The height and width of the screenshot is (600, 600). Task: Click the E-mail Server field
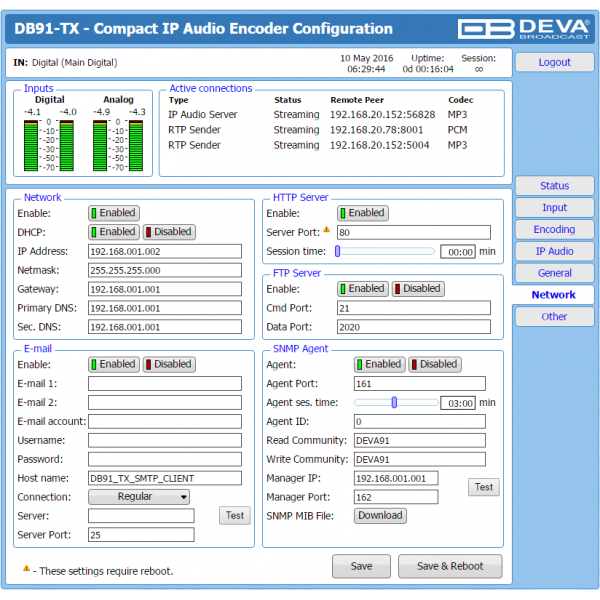coord(141,516)
